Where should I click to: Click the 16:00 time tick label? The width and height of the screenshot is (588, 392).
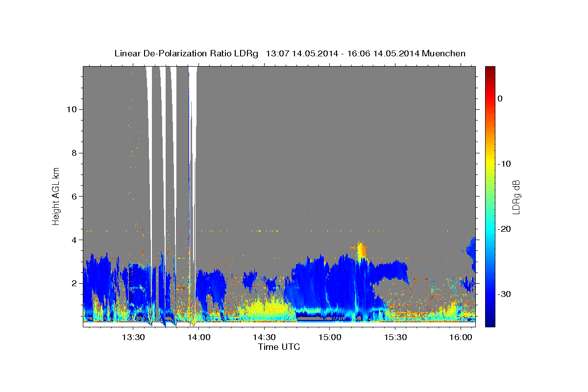(461, 337)
